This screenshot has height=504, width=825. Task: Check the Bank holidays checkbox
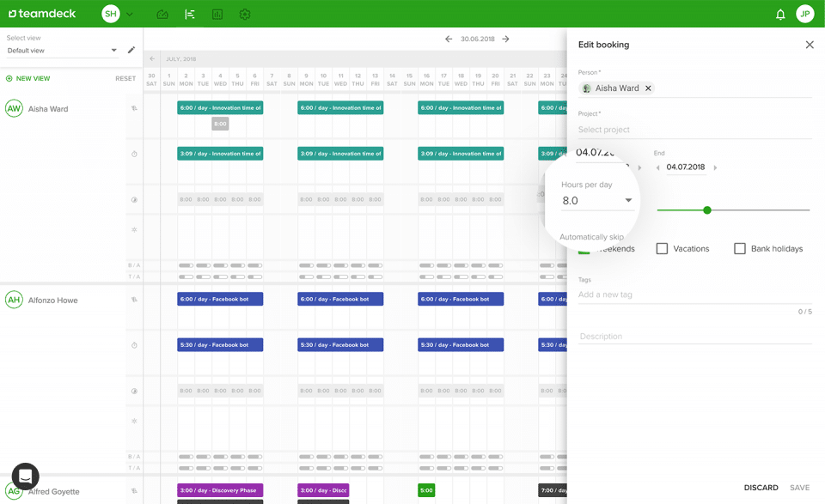740,248
